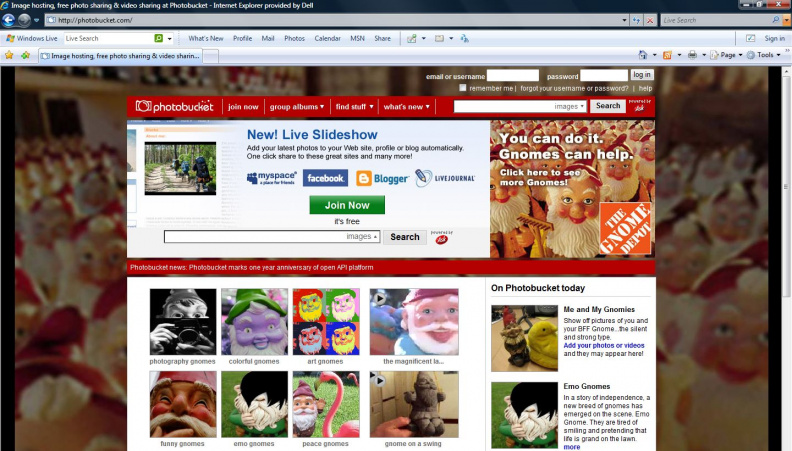Click the Stop loading red X icon
This screenshot has width=792, height=451.
pos(650,20)
